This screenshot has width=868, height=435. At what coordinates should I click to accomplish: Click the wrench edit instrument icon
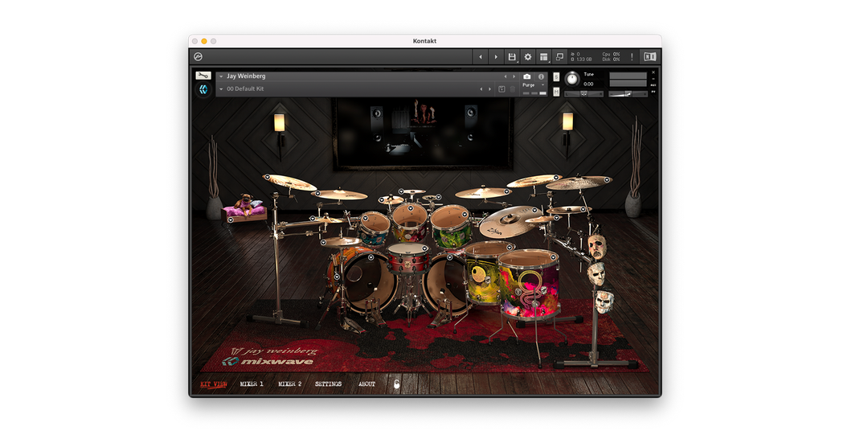[203, 76]
